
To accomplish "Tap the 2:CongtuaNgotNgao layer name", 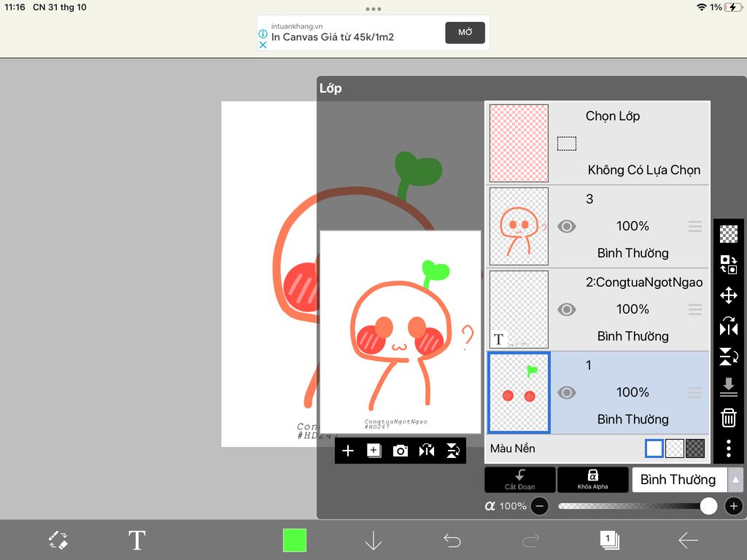I will tap(644, 282).
